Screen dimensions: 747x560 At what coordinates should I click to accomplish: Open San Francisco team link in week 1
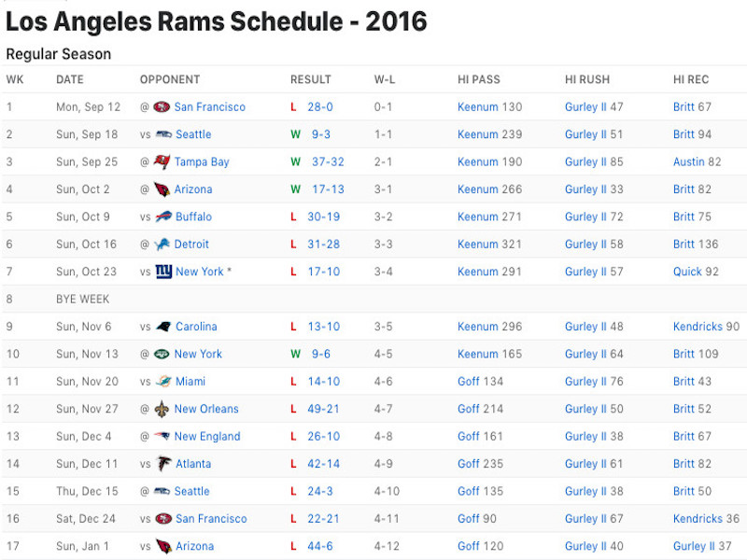[209, 107]
